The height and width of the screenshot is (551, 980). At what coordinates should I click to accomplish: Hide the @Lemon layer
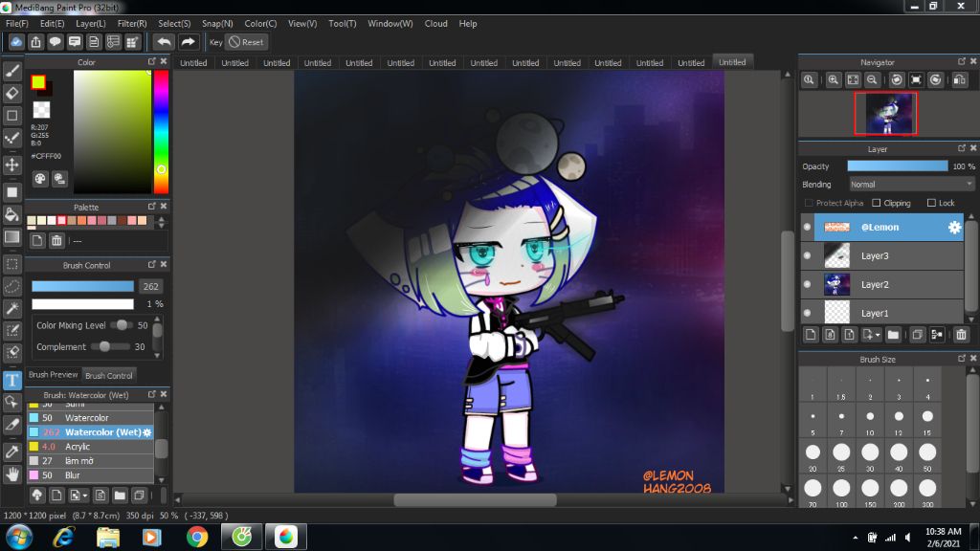(807, 228)
